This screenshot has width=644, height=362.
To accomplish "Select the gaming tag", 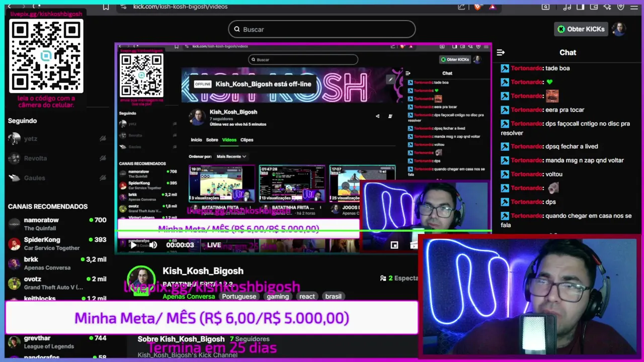I will coord(278,296).
